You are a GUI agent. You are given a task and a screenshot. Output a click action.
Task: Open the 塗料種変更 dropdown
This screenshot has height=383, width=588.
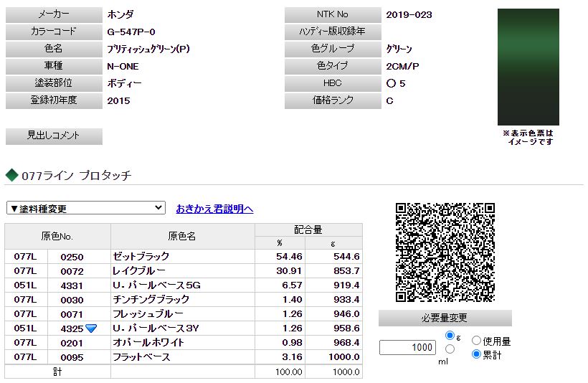[85, 209]
